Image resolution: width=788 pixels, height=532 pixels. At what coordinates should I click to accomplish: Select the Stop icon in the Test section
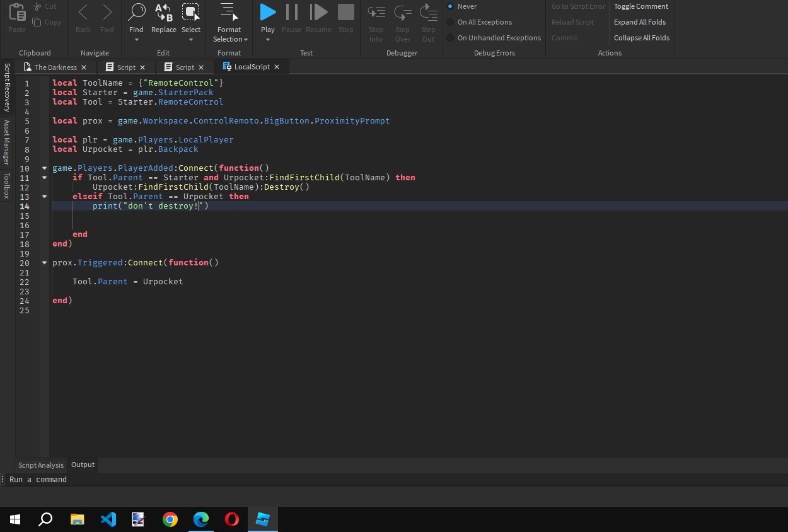click(345, 11)
